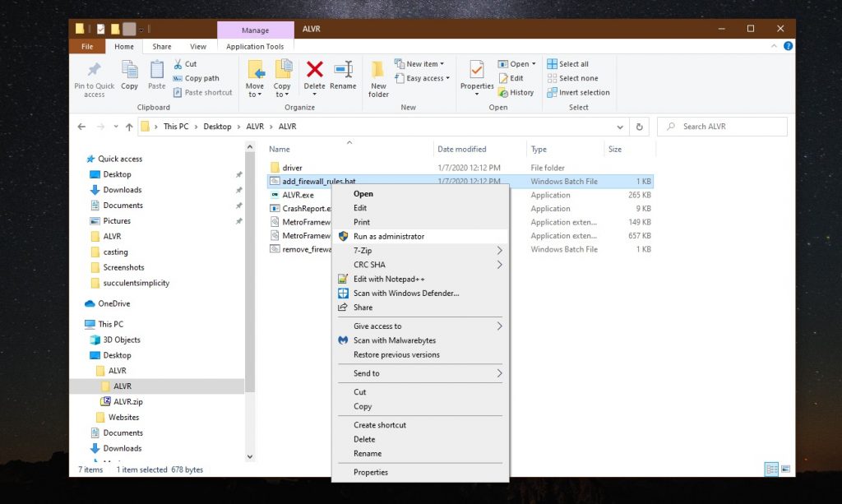842x504 pixels.
Task: Select the ALVR.exe file
Action: click(x=298, y=196)
